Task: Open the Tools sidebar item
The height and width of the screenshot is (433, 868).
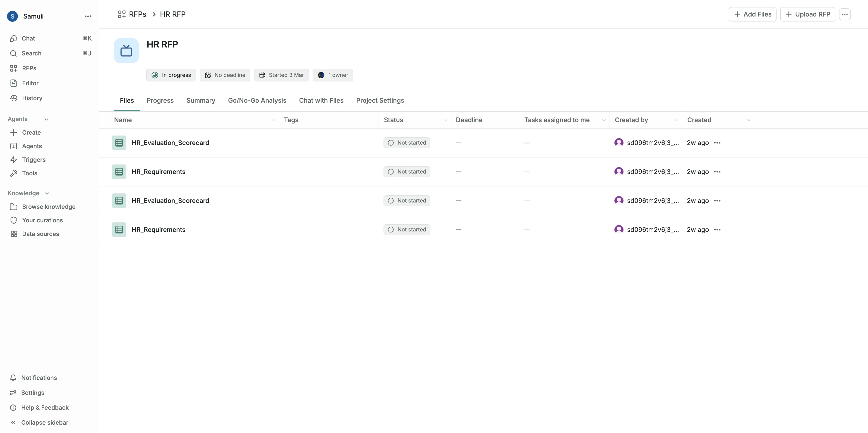Action: 29,173
